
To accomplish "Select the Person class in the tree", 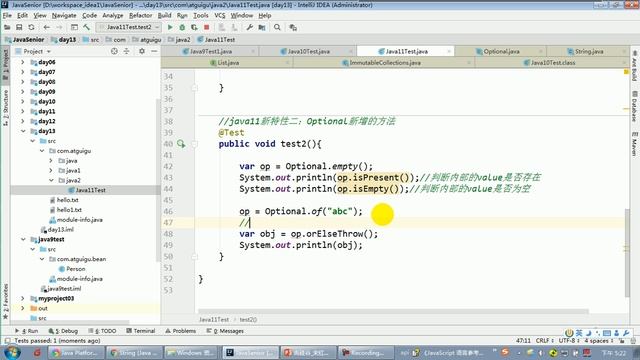I will click(72, 269).
